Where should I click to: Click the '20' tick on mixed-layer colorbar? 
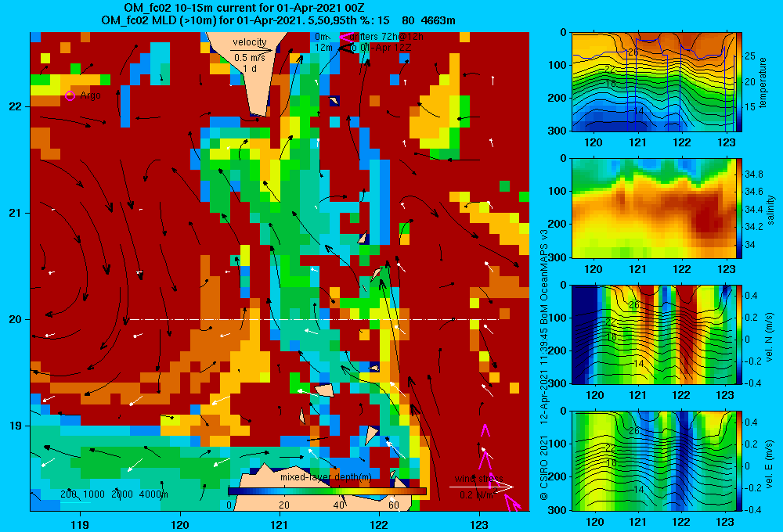click(284, 505)
